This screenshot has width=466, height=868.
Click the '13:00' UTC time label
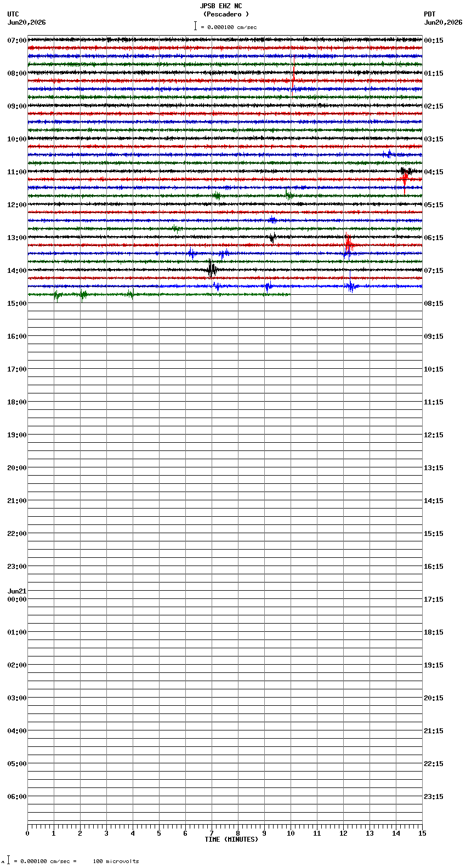17,238
